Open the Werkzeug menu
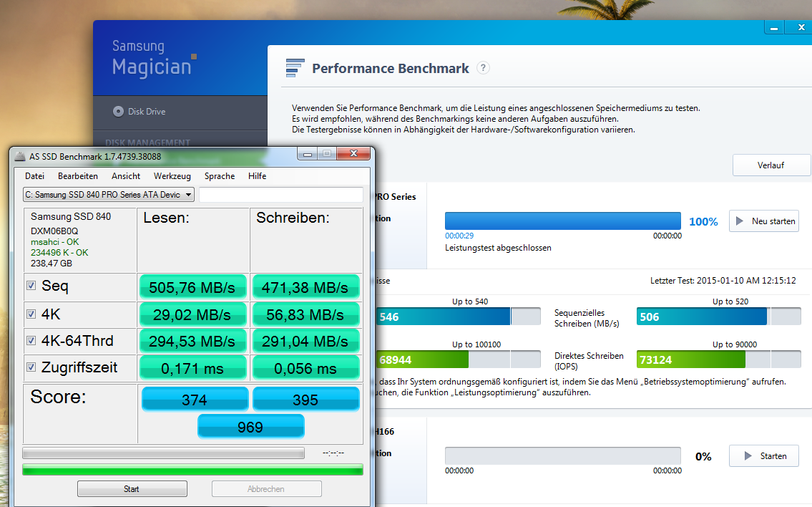 [x=172, y=176]
